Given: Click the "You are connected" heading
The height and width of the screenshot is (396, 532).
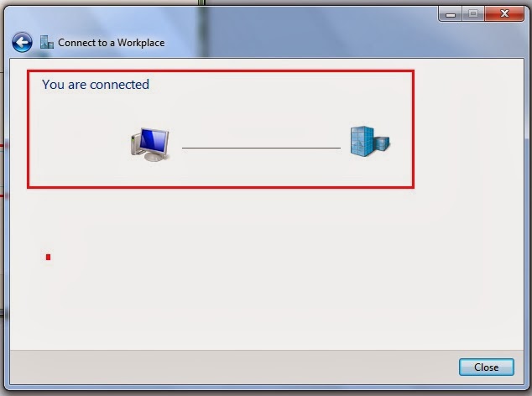Looking at the screenshot, I should (96, 85).
